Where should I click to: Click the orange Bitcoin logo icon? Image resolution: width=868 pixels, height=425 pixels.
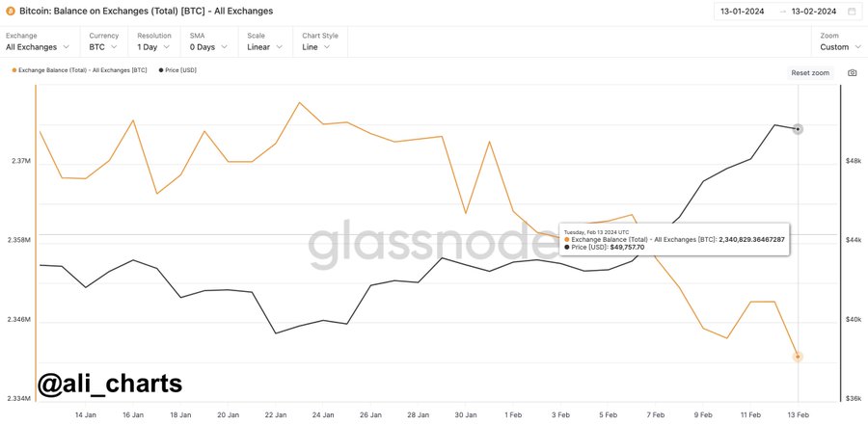10,12
